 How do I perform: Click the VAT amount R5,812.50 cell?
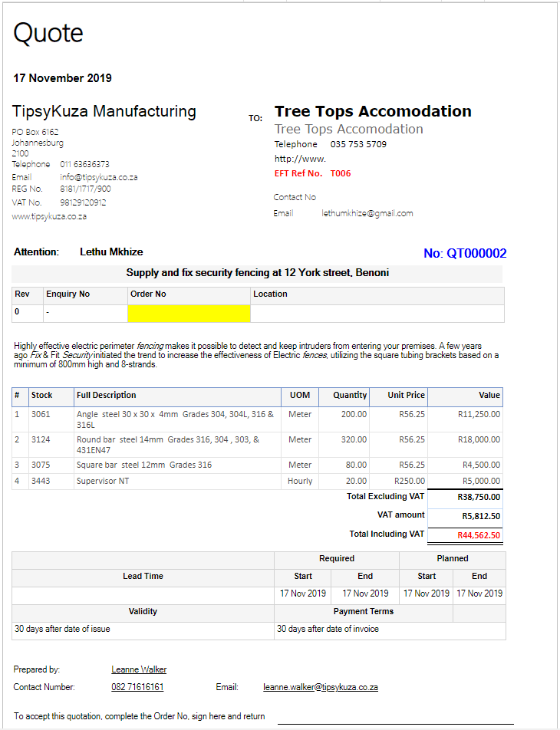466,516
